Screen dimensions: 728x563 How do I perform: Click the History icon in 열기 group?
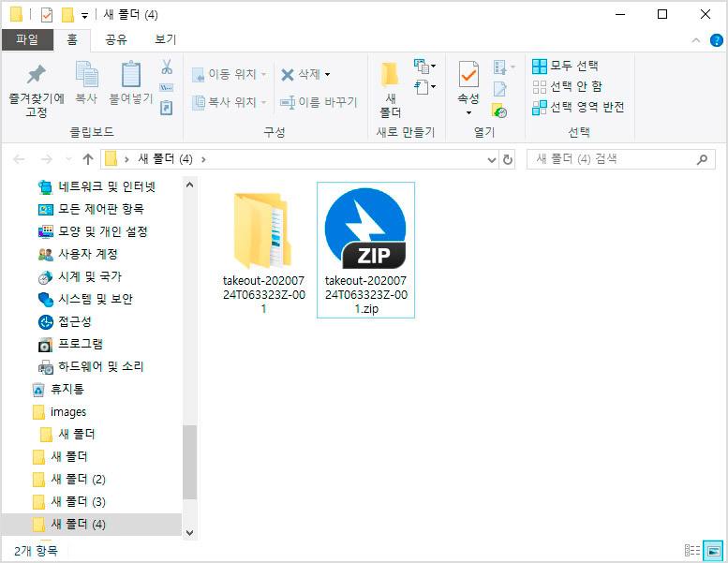coord(499,111)
